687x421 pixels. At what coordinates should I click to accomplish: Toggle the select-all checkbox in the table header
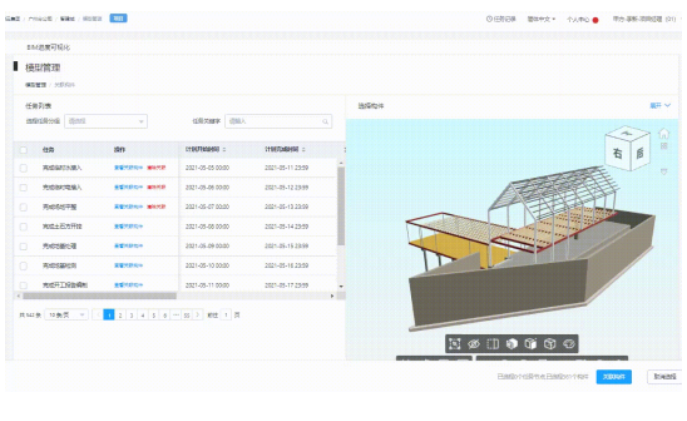click(23, 149)
